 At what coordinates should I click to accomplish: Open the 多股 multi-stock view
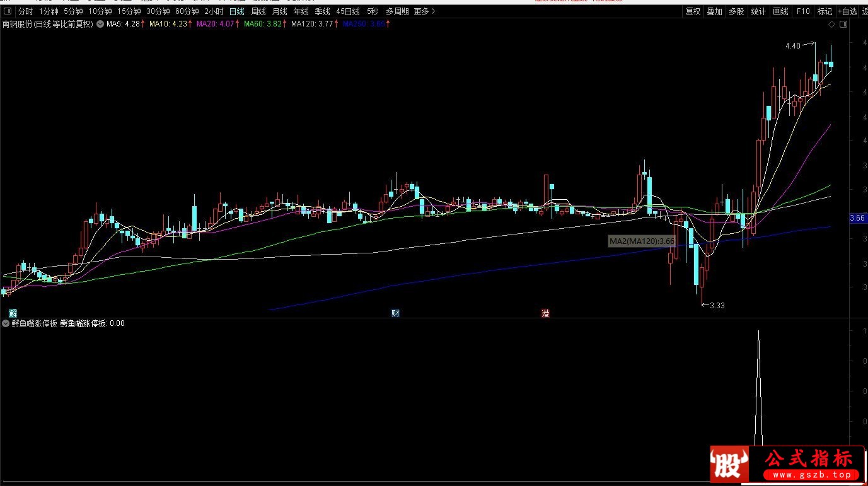(x=736, y=11)
